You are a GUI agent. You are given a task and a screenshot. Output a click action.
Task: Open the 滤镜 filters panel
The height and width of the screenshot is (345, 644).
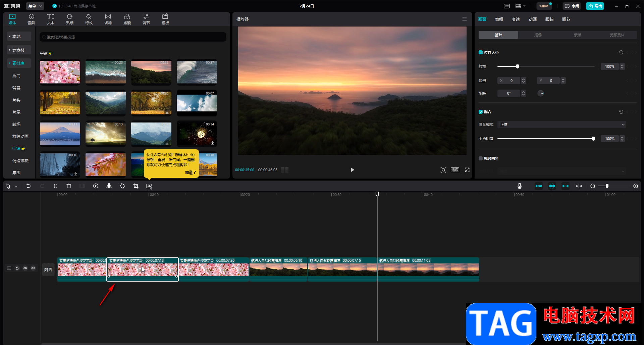coord(127,19)
